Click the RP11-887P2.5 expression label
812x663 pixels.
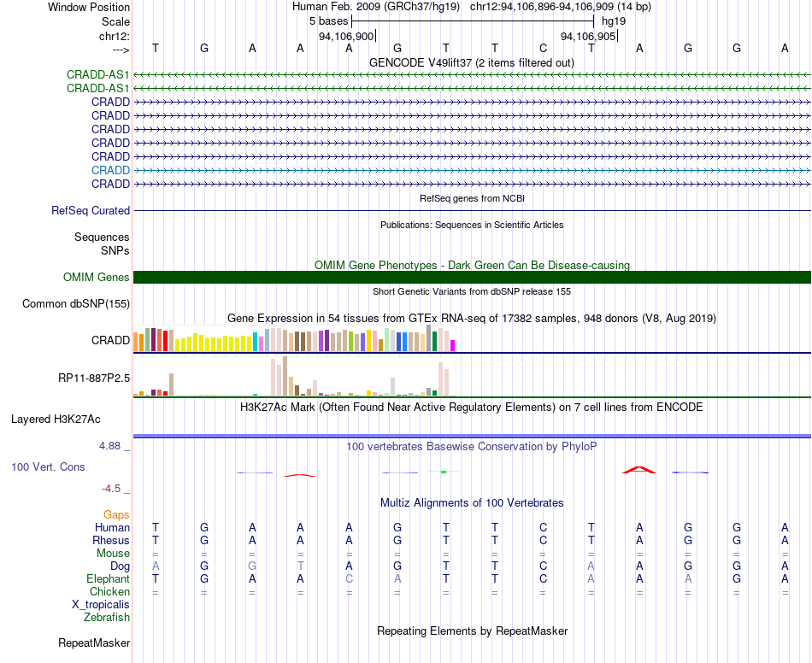click(94, 378)
